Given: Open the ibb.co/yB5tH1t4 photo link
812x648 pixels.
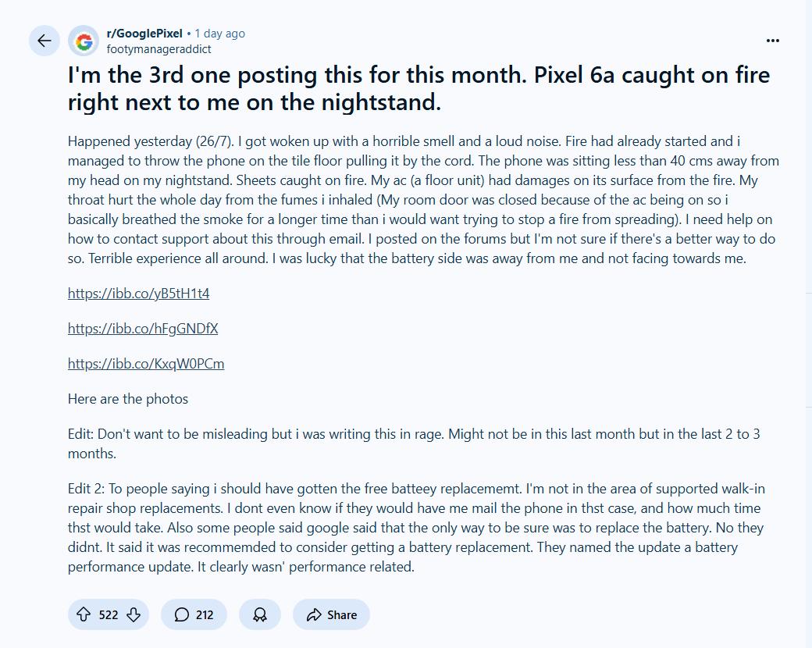Looking at the screenshot, I should point(138,294).
